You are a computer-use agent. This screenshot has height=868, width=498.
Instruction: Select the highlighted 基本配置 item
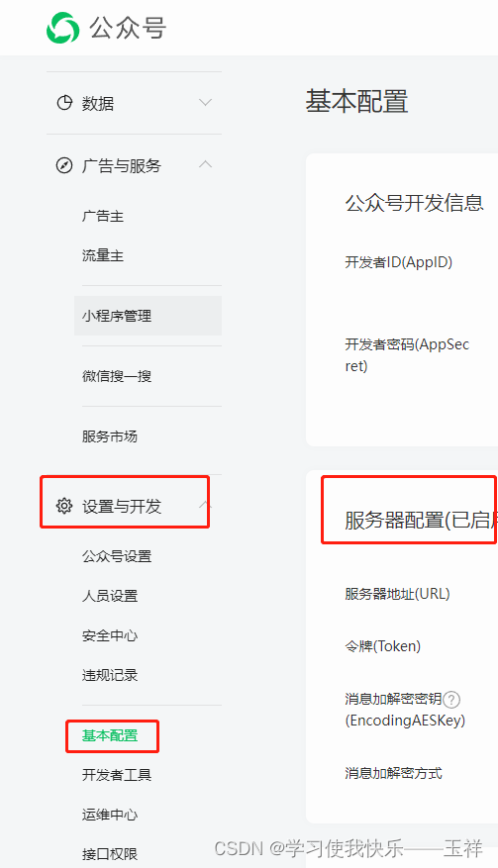[x=110, y=735]
